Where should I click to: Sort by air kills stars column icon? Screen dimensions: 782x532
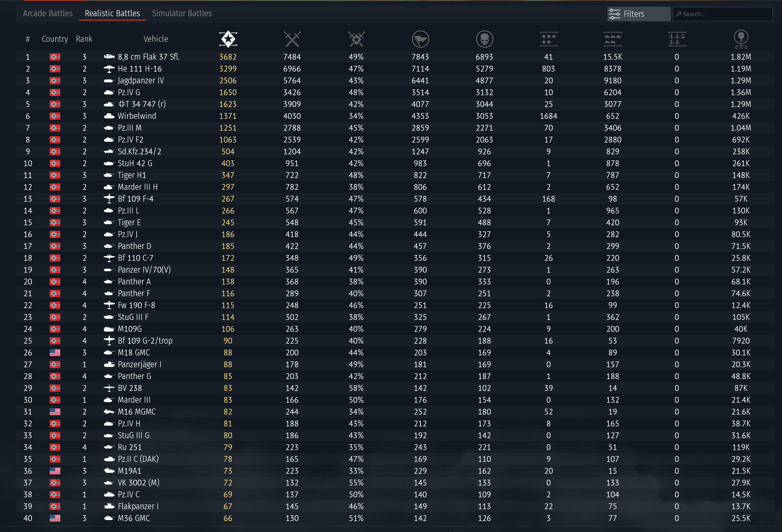tap(549, 39)
